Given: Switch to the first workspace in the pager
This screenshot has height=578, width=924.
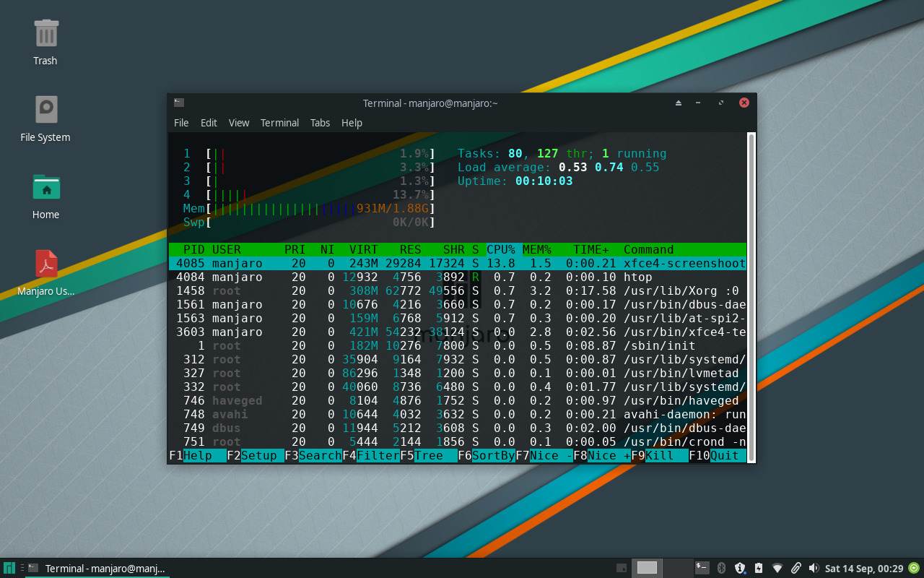Looking at the screenshot, I should tap(648, 568).
